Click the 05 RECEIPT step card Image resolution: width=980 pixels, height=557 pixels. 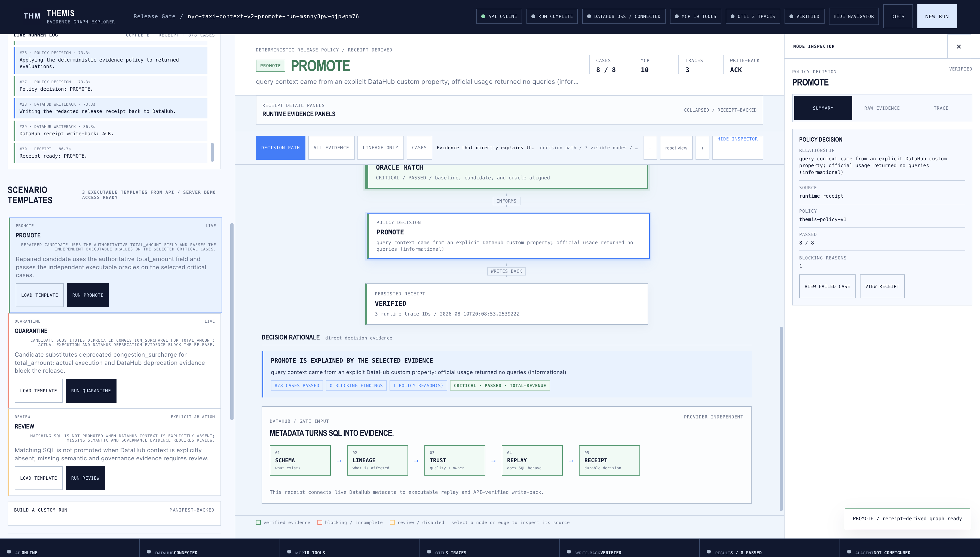pyautogui.click(x=609, y=460)
